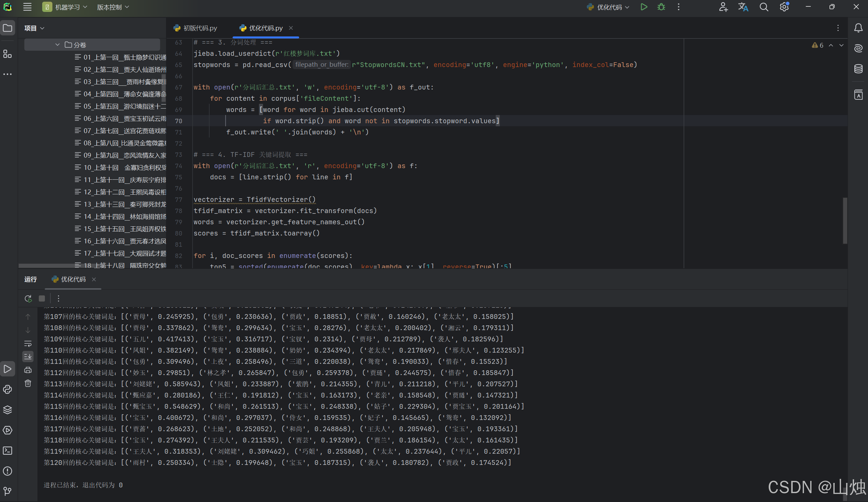Open the translation plugin icon
Image resolution: width=868 pixels, height=502 pixels.
tap(743, 7)
